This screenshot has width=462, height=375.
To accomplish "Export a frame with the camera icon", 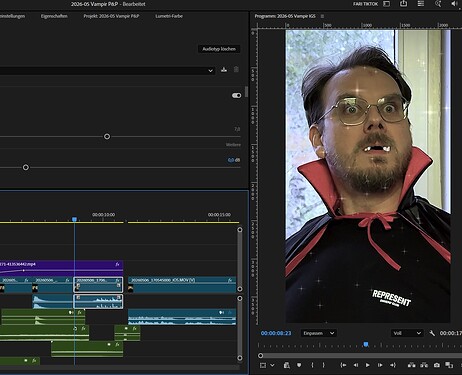I will (x=437, y=365).
